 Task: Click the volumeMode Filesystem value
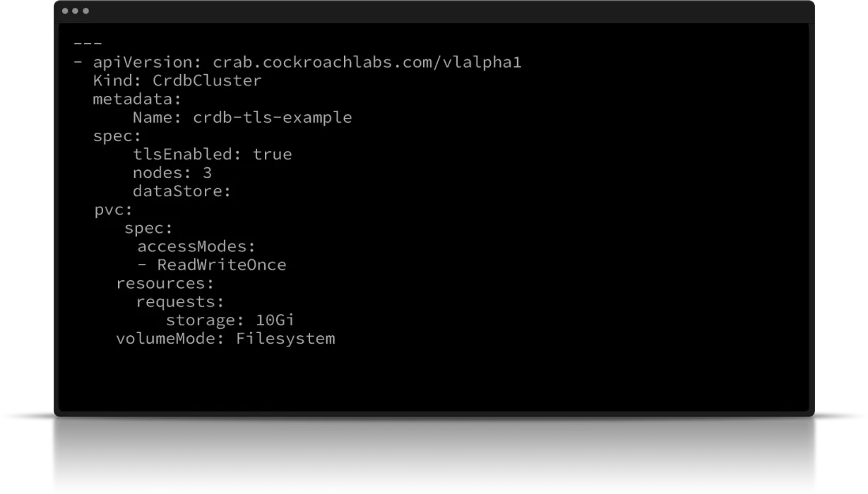[285, 338]
